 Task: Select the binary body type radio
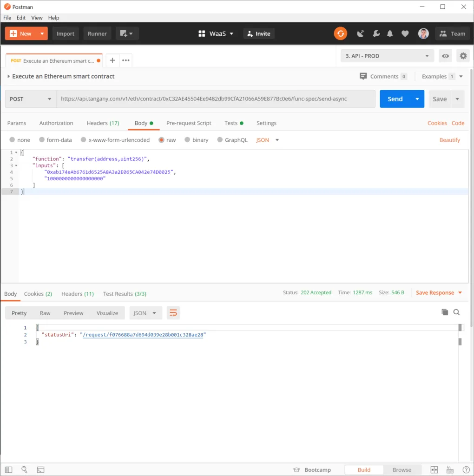[x=187, y=139]
